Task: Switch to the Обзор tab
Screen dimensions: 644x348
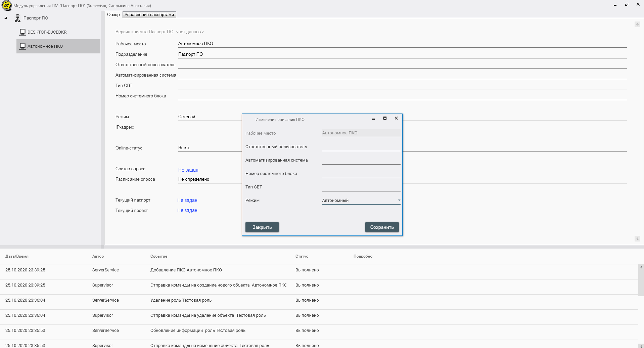Action: coord(113,15)
